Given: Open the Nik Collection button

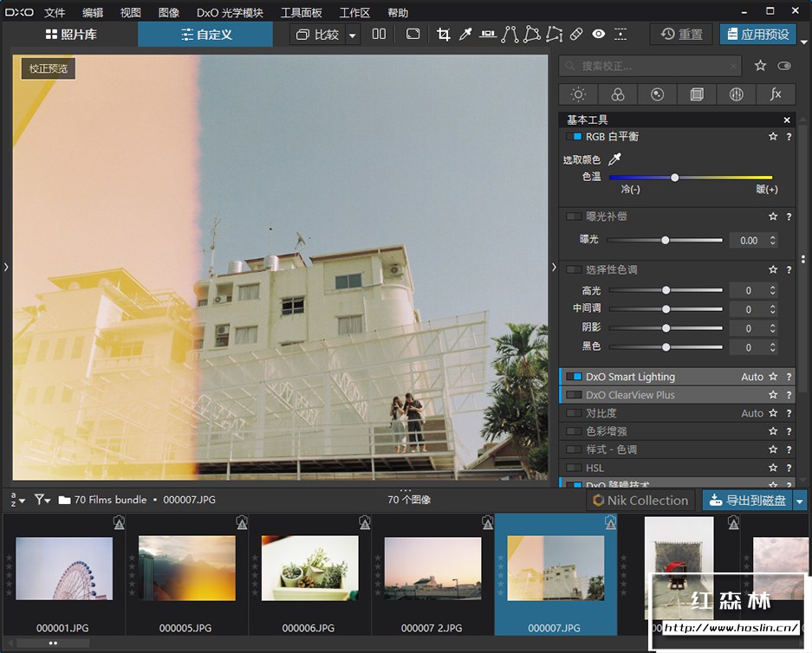Looking at the screenshot, I should click(x=640, y=500).
